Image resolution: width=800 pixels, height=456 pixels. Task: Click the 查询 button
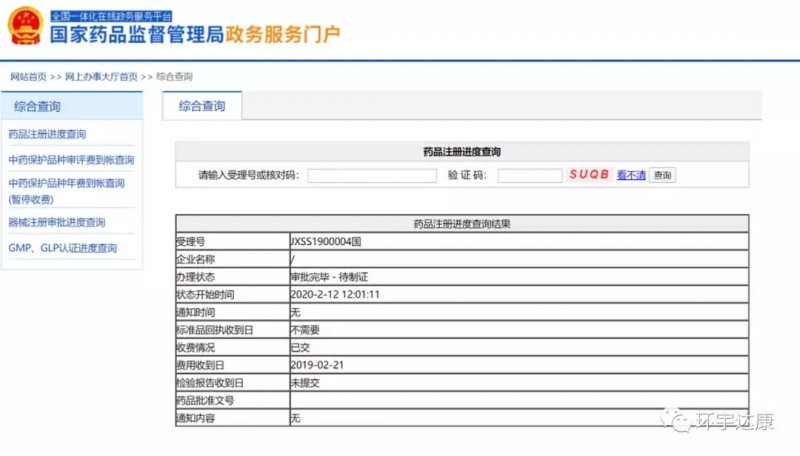click(662, 175)
